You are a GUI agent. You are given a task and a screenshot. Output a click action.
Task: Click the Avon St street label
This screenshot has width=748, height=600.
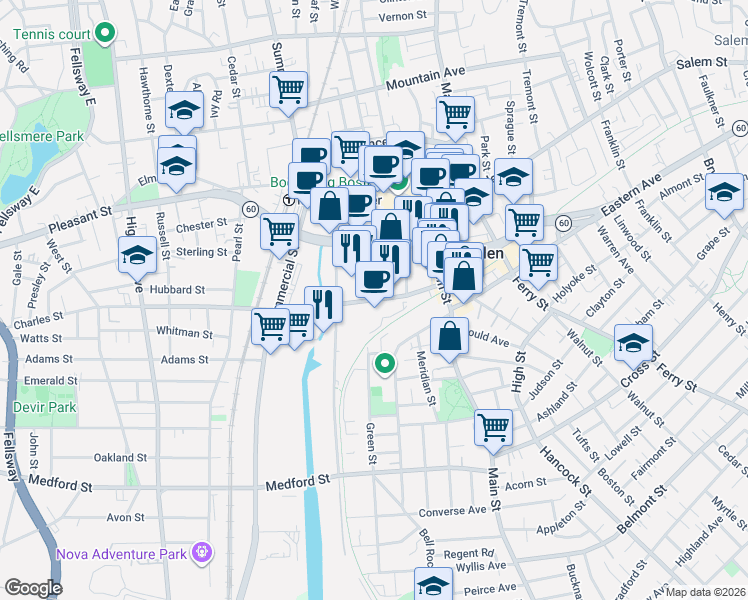(x=125, y=517)
